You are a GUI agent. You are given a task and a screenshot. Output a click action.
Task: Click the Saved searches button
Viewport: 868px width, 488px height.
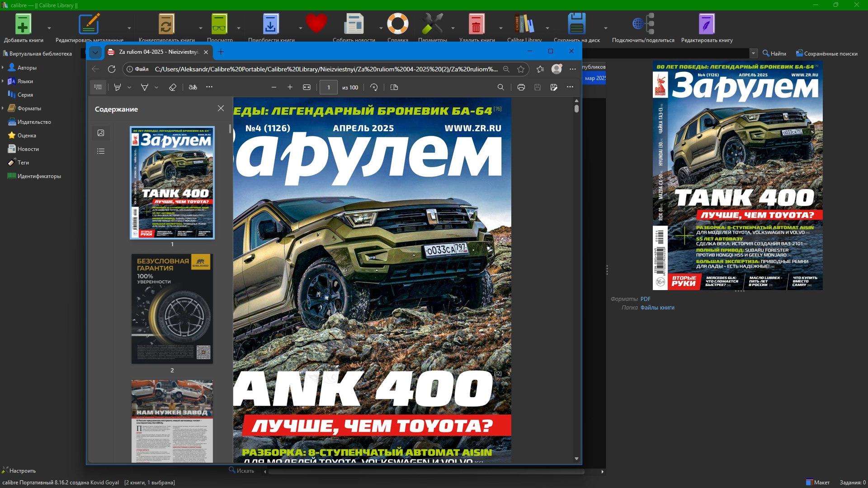826,53
